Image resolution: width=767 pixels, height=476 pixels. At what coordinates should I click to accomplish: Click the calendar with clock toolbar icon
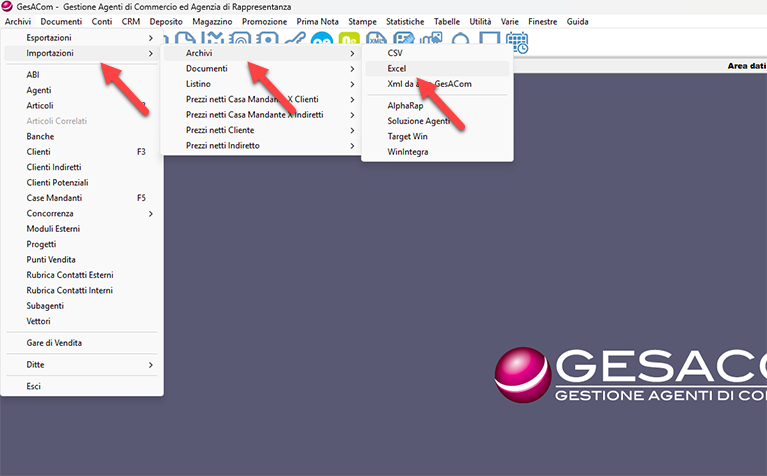517,42
